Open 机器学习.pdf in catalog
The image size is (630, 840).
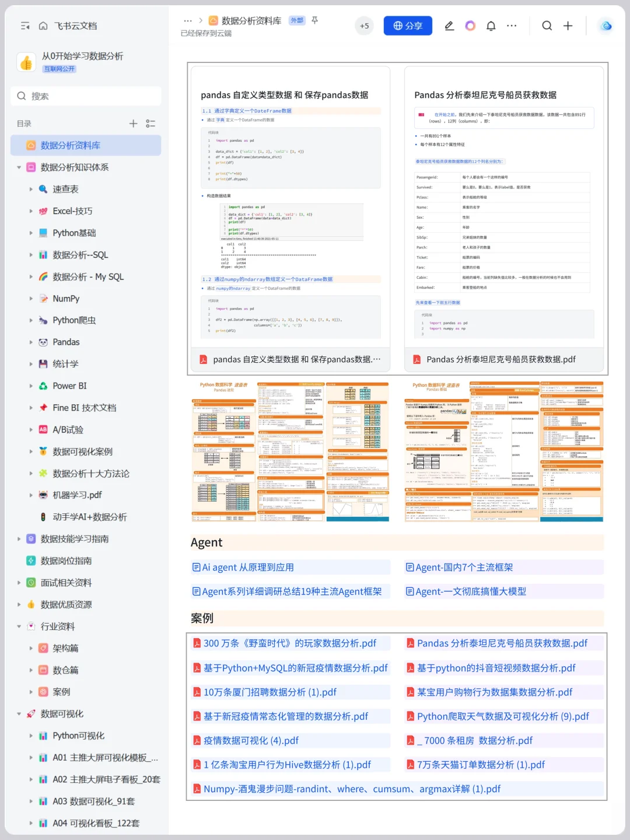(x=77, y=495)
